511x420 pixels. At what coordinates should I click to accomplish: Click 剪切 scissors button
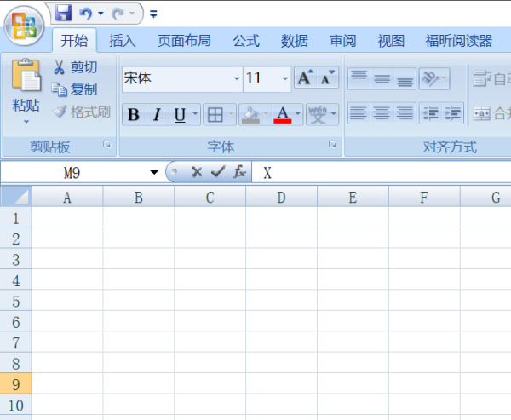coord(75,67)
